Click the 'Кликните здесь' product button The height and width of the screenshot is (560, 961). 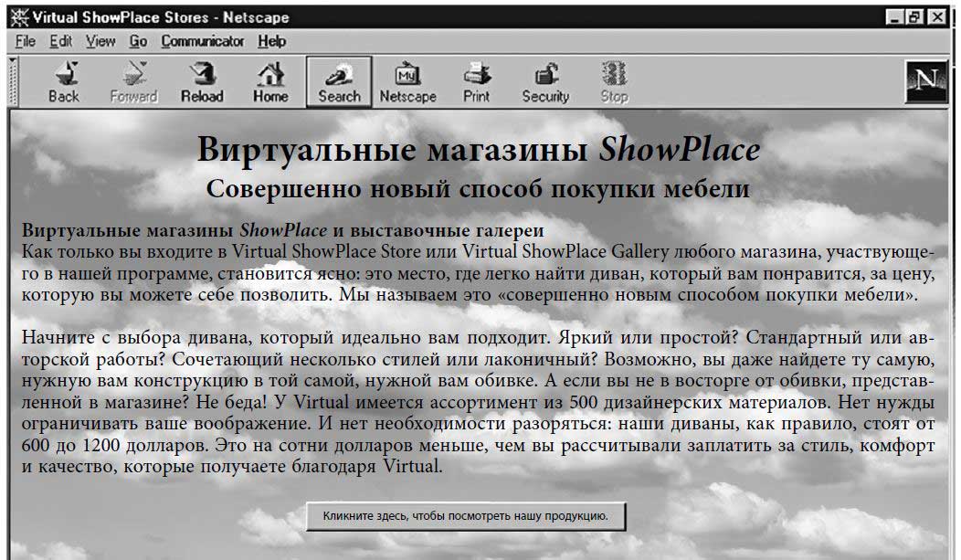(x=466, y=516)
